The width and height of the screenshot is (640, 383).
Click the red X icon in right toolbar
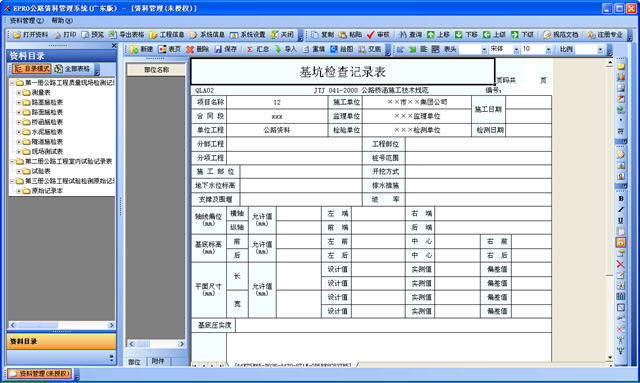click(x=621, y=264)
